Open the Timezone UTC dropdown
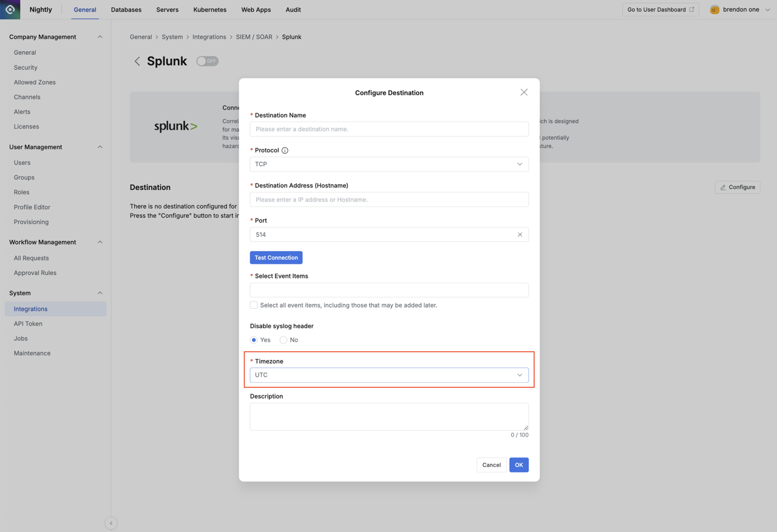 pyautogui.click(x=388, y=375)
